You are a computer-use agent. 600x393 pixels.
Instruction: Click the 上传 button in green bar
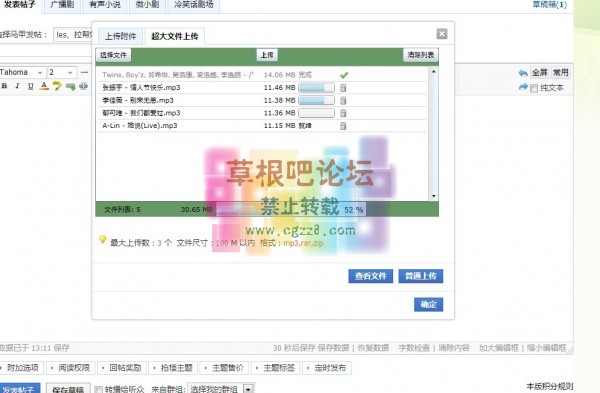(267, 55)
